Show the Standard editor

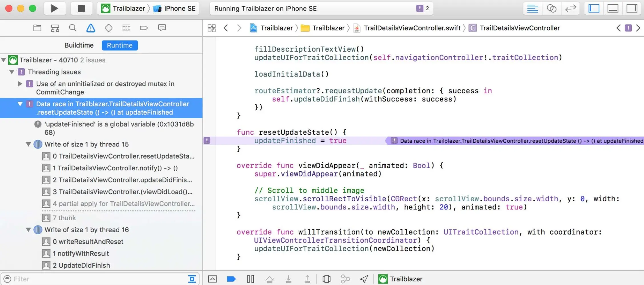pyautogui.click(x=532, y=9)
